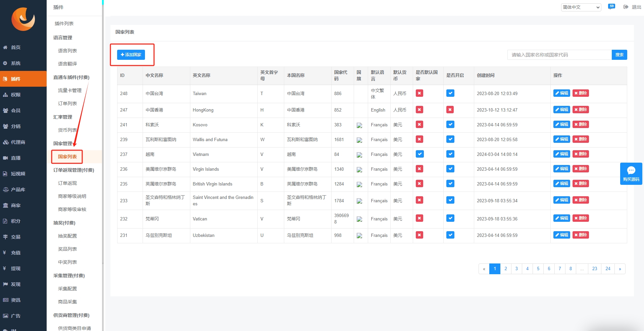This screenshot has height=331, width=644.
Task: Select 国家列表 in the plugin menu
Action: tap(67, 157)
